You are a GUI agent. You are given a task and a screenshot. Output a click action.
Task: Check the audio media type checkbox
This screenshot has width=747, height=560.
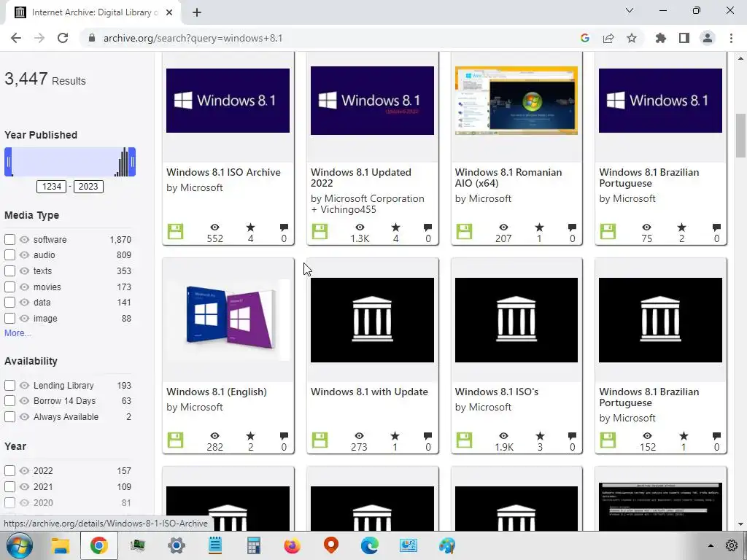point(9,254)
